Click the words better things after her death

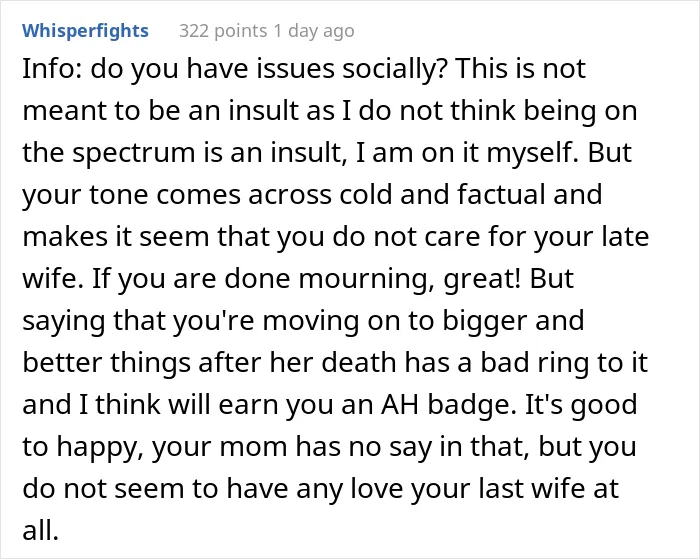pyautogui.click(x=209, y=363)
